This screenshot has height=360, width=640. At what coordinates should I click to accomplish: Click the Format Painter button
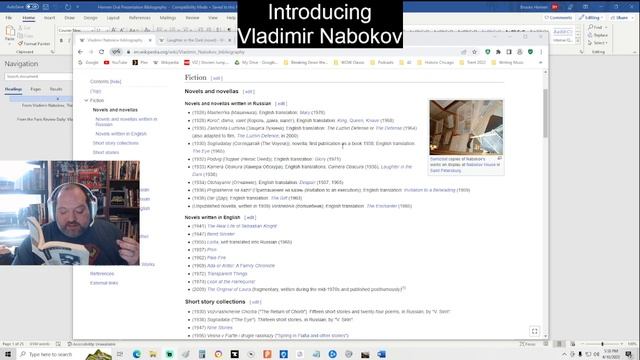(x=34, y=44)
